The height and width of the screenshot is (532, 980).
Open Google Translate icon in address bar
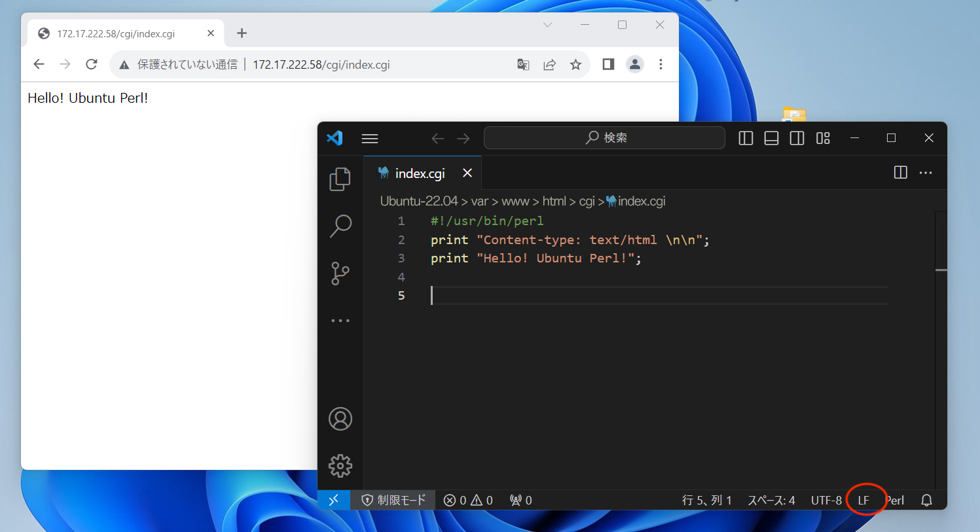[522, 64]
